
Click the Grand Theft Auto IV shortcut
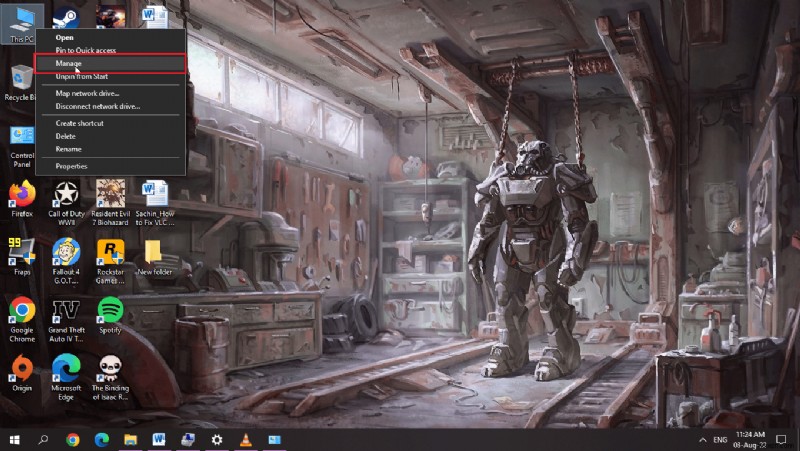(x=66, y=311)
